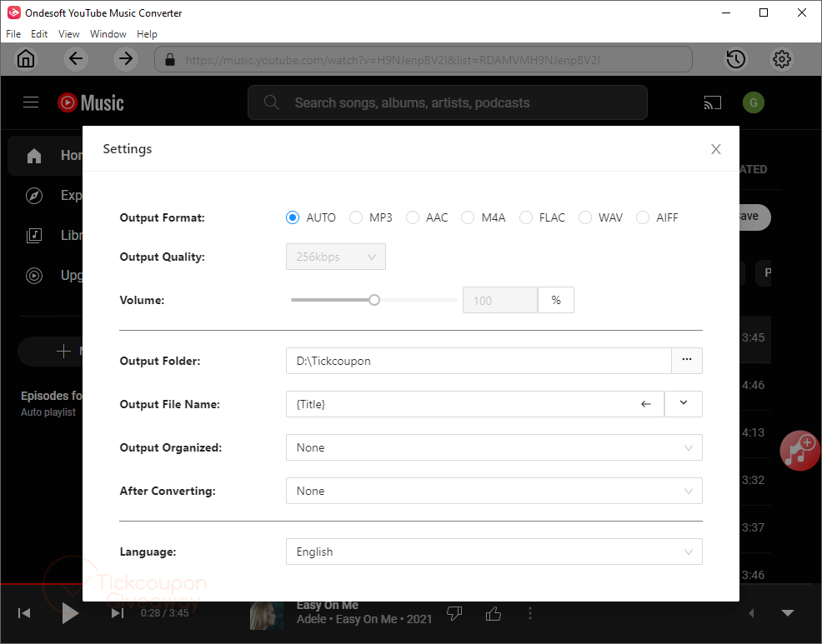The width and height of the screenshot is (822, 644).
Task: Open the 256kbps Output Quality dropdown
Action: click(x=336, y=257)
